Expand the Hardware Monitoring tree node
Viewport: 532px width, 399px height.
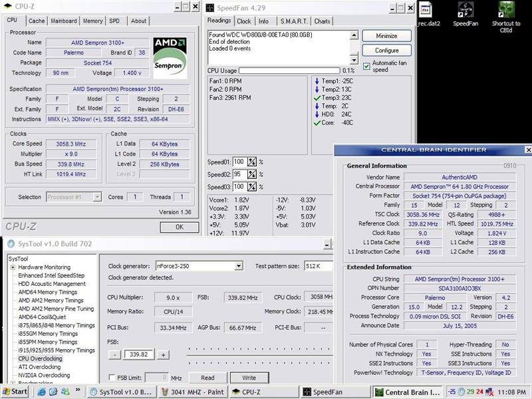[x=13, y=267]
